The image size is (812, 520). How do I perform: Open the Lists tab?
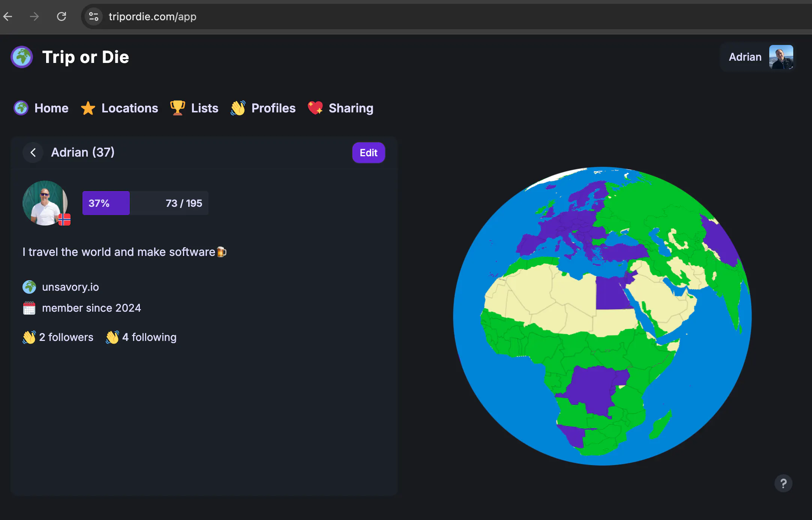194,108
